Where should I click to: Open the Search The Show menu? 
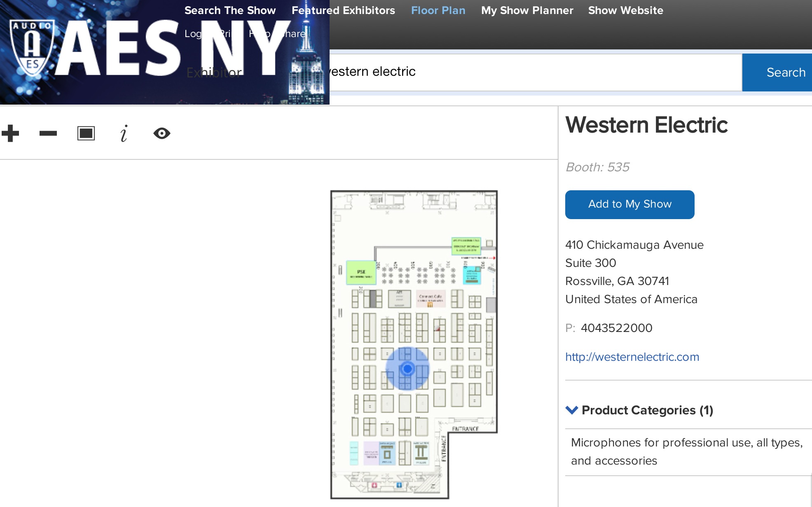point(230,10)
